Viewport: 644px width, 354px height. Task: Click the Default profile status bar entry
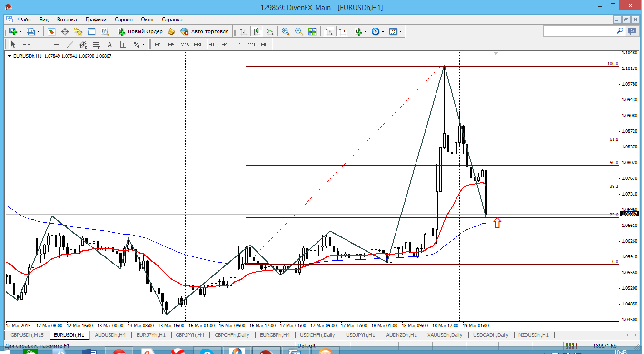click(x=307, y=345)
